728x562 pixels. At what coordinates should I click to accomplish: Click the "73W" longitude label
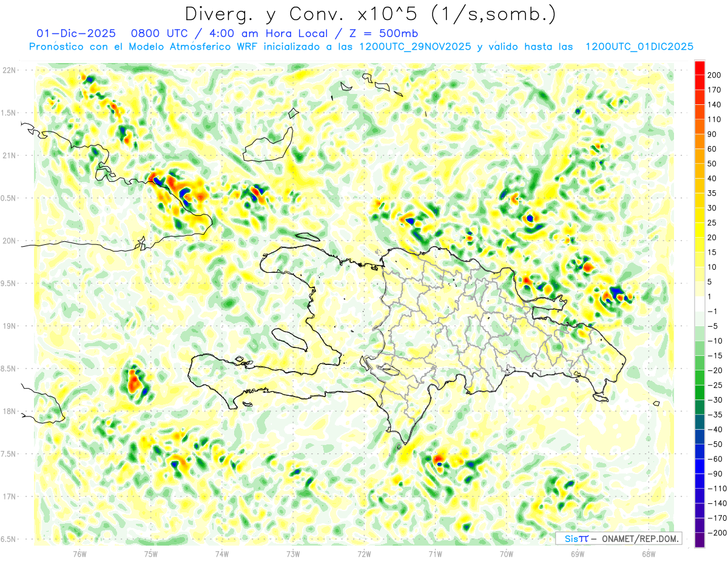coord(293,553)
